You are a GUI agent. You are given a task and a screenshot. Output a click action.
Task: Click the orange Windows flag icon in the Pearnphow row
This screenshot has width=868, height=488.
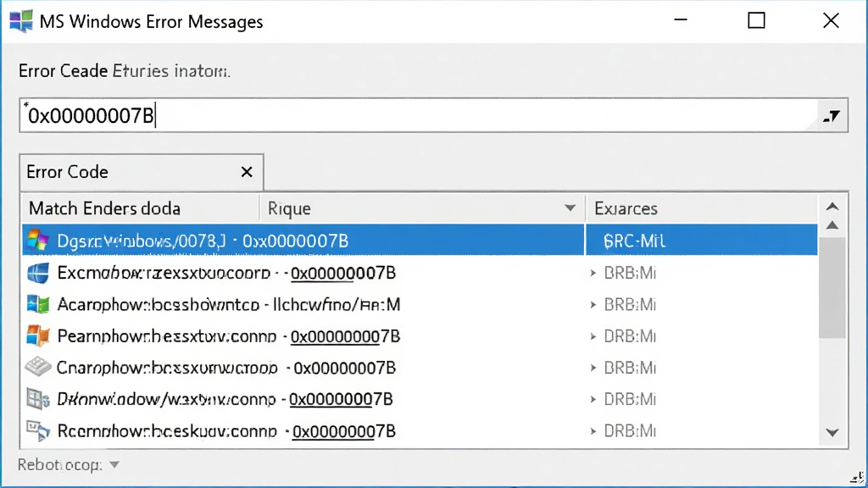[x=38, y=335]
